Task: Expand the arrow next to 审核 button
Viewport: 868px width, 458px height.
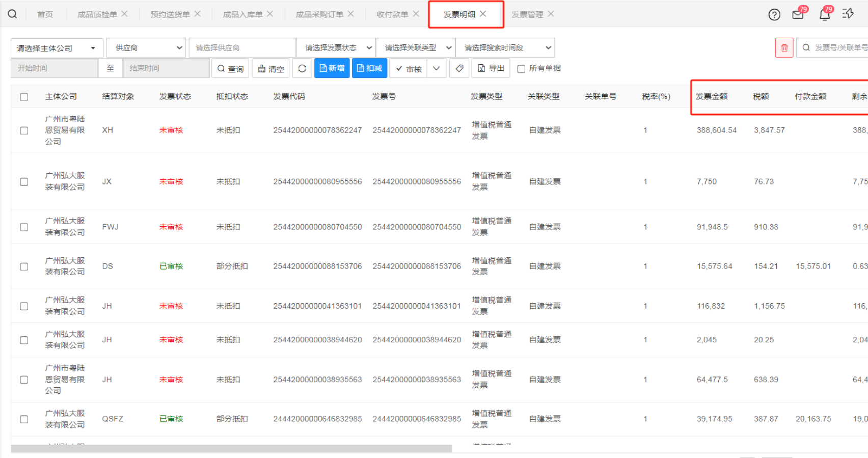Action: (x=437, y=68)
